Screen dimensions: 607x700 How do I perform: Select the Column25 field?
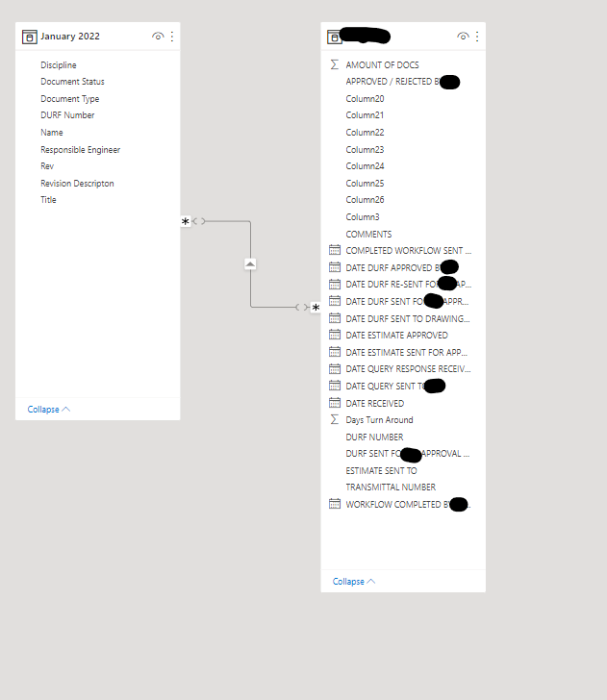coord(365,184)
